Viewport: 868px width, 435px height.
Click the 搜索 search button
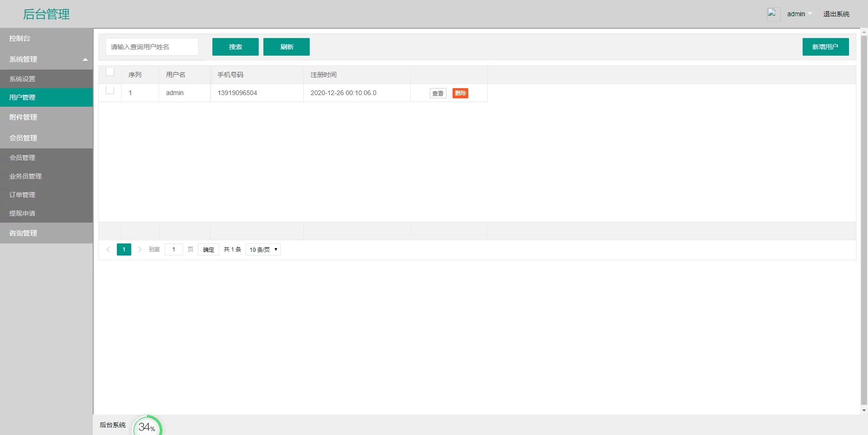coord(235,47)
